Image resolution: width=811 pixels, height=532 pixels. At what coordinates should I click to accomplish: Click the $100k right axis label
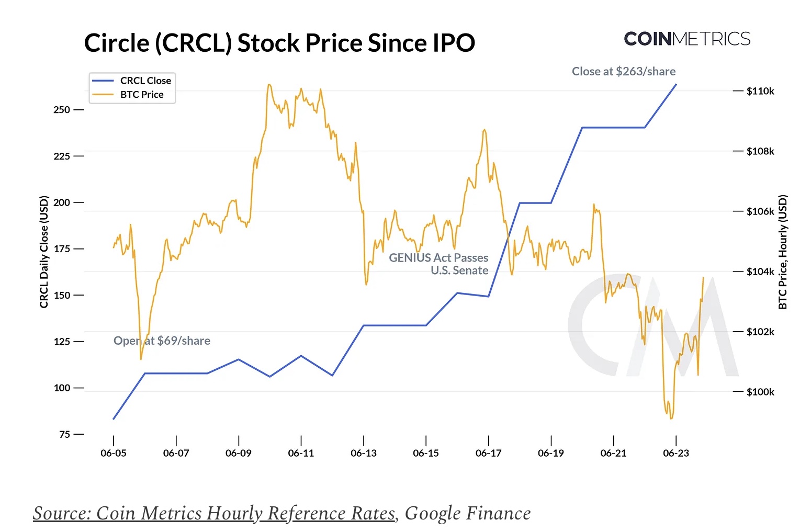tap(760, 392)
